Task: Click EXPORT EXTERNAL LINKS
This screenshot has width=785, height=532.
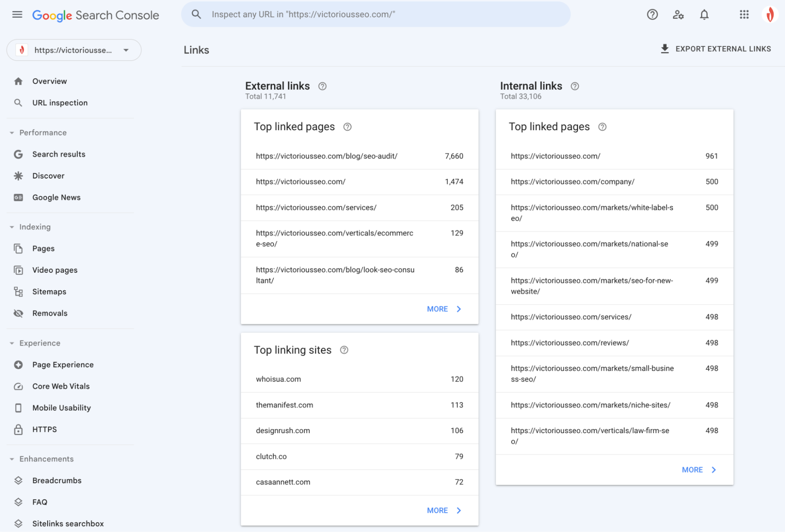Action: [x=715, y=49]
